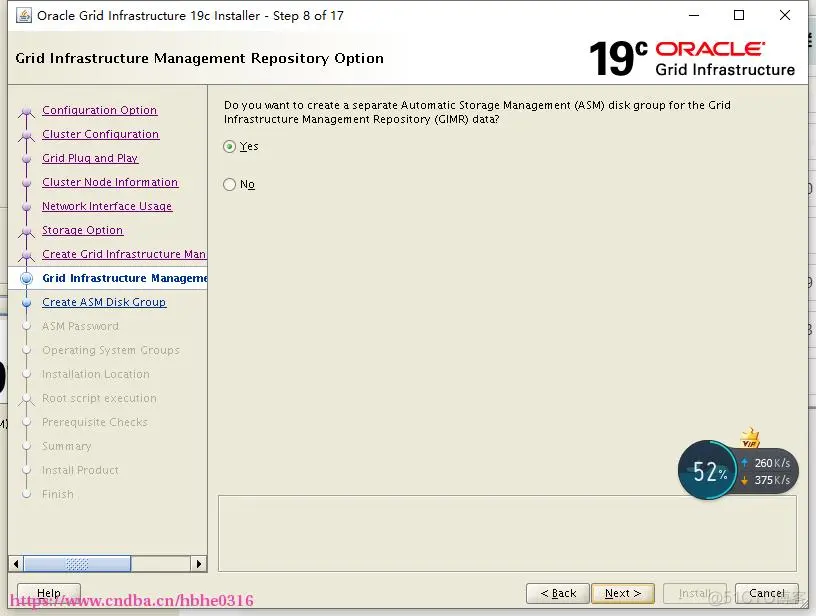Open the Configuration Option step
This screenshot has height=616, width=816.
tap(99, 110)
